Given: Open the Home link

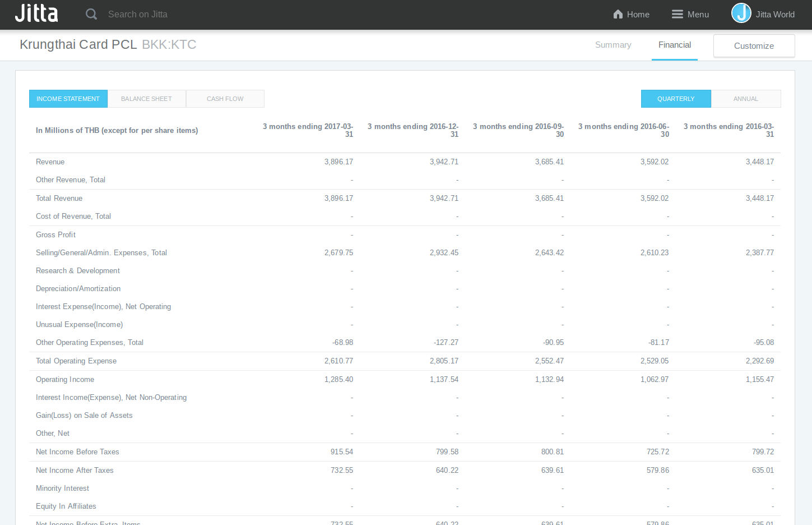Looking at the screenshot, I should pos(638,14).
